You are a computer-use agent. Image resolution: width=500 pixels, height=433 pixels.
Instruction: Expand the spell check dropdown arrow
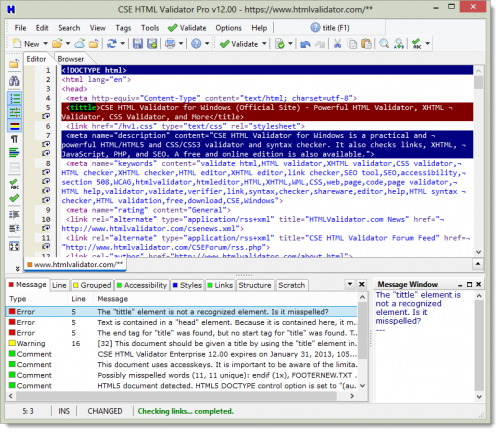pyautogui.click(x=427, y=44)
